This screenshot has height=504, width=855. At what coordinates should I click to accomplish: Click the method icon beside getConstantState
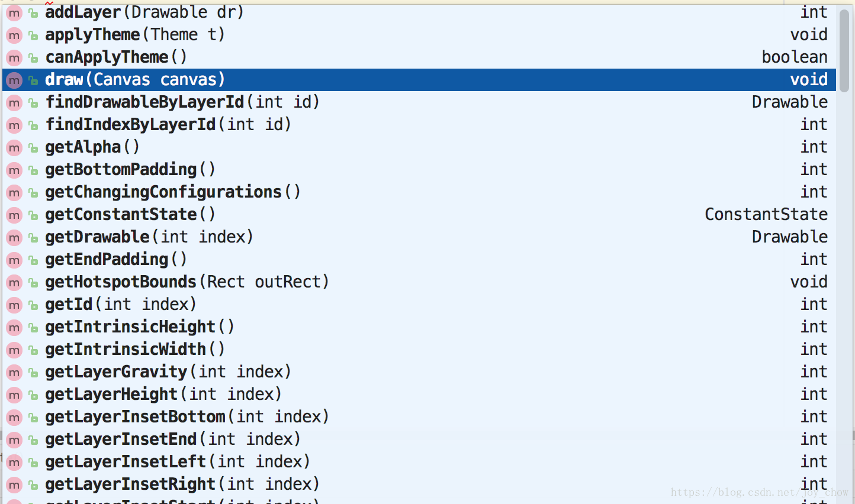click(14, 215)
